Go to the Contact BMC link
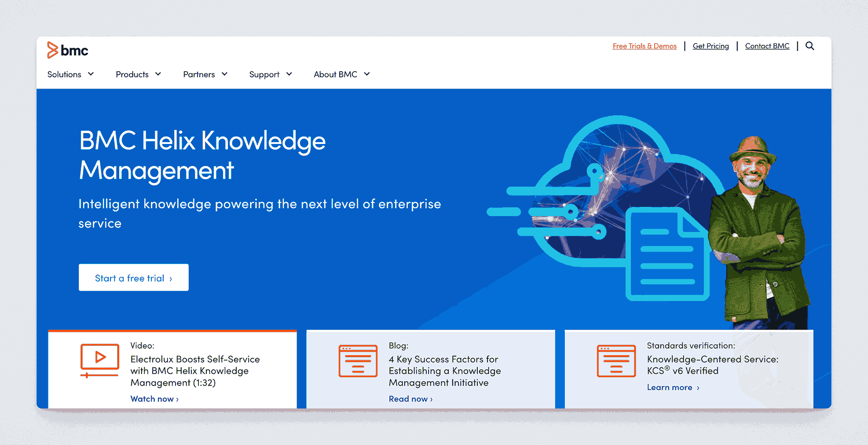The image size is (868, 445). coord(767,46)
